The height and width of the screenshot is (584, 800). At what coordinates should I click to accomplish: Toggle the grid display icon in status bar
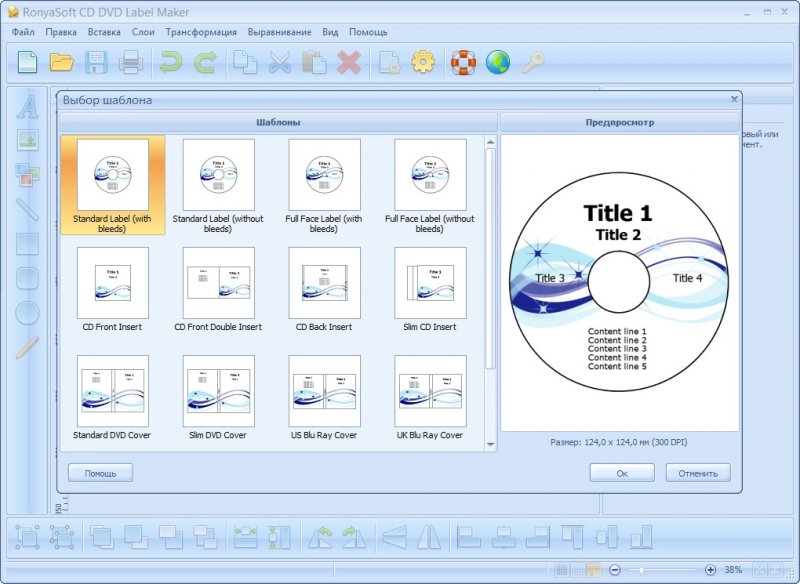(x=561, y=570)
